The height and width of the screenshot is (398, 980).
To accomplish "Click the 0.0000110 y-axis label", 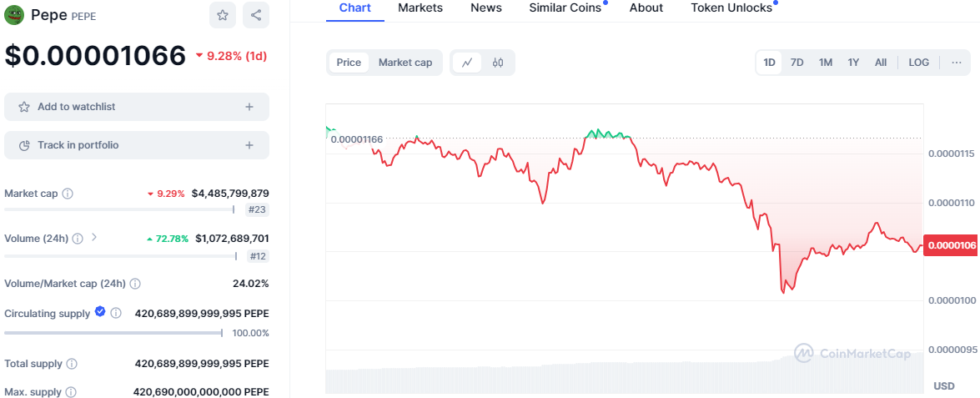I will 952,203.
